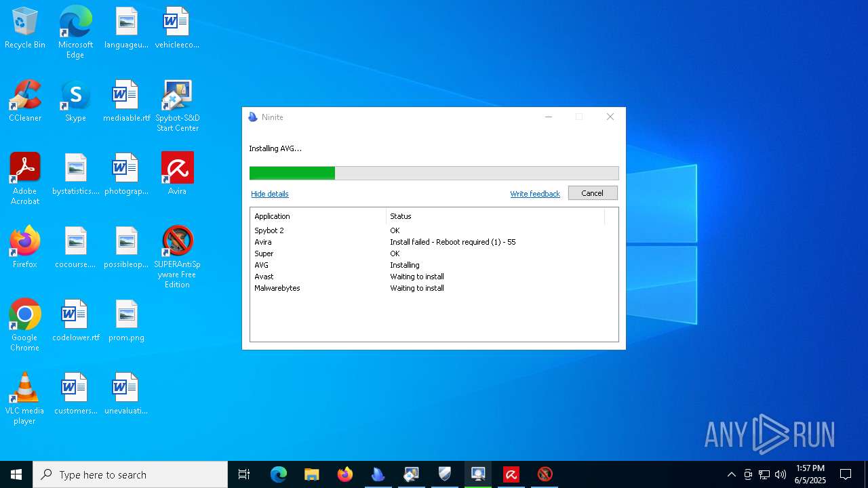Open Spybot-S&D Start Center desktop shortcut
The width and height of the screenshot is (868, 488).
(177, 106)
